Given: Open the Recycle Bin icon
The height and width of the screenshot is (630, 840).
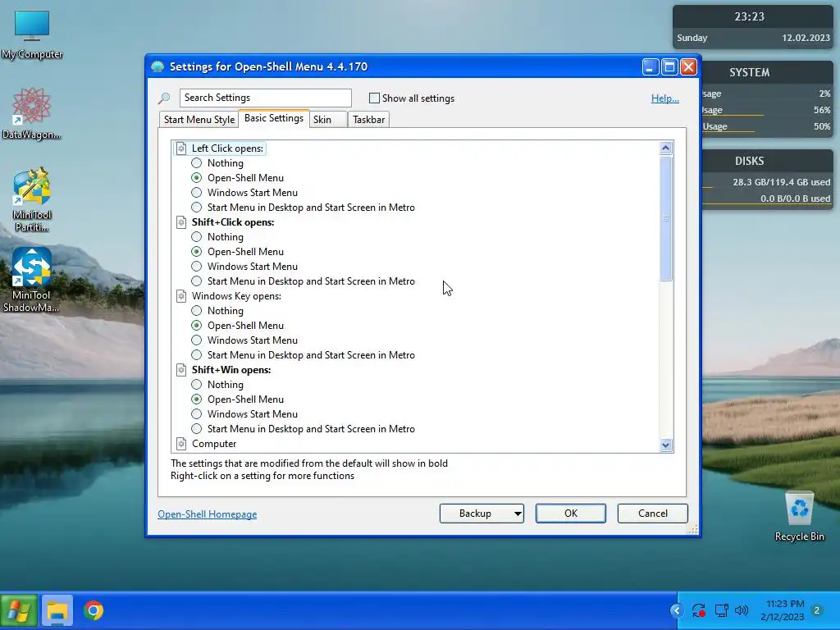Looking at the screenshot, I should pyautogui.click(x=799, y=517).
